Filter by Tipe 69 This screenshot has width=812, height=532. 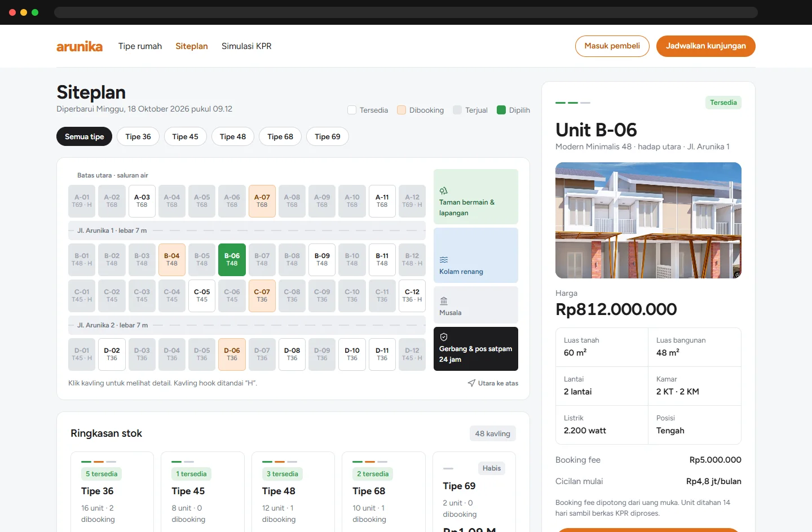[x=328, y=136]
